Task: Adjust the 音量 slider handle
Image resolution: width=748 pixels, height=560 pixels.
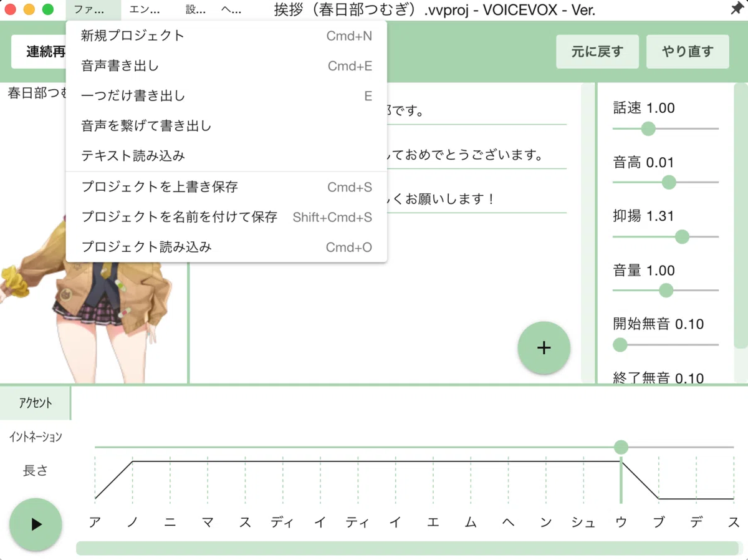Action: [666, 290]
